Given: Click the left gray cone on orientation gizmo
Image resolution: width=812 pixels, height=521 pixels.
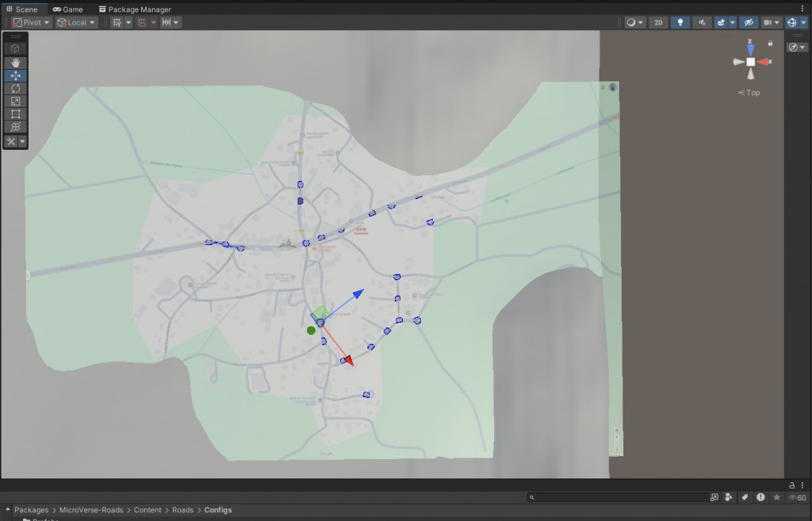Looking at the screenshot, I should tap(739, 62).
